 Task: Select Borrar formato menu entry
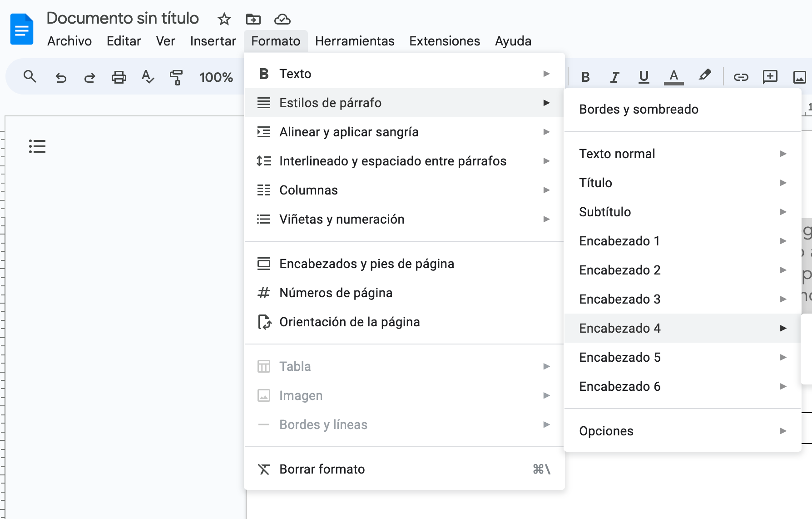322,469
